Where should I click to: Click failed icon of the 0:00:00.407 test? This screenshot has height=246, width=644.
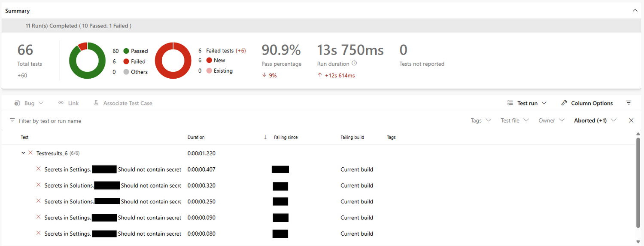(38, 169)
